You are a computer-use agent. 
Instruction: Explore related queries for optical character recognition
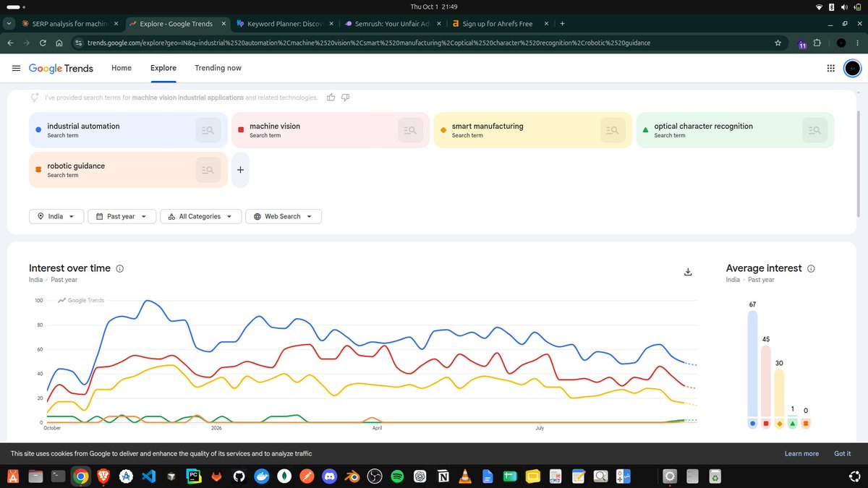click(x=815, y=130)
